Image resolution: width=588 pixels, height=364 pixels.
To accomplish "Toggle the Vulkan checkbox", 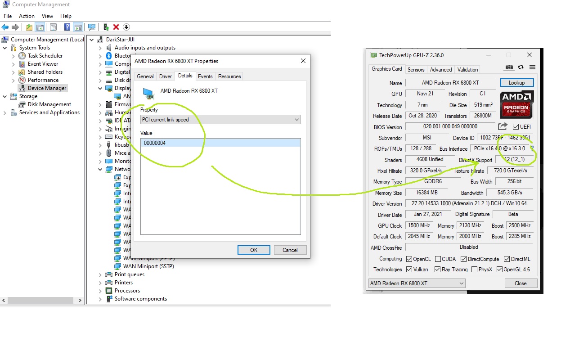I will pos(409,270).
